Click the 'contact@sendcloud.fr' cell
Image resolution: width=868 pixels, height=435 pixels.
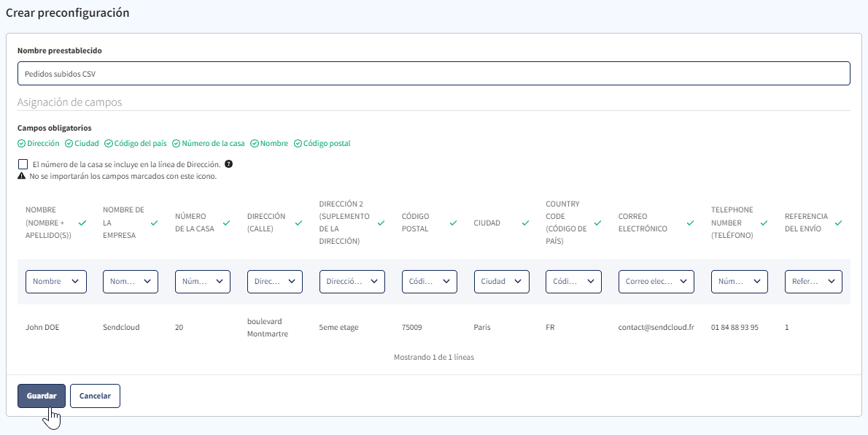[656, 328]
